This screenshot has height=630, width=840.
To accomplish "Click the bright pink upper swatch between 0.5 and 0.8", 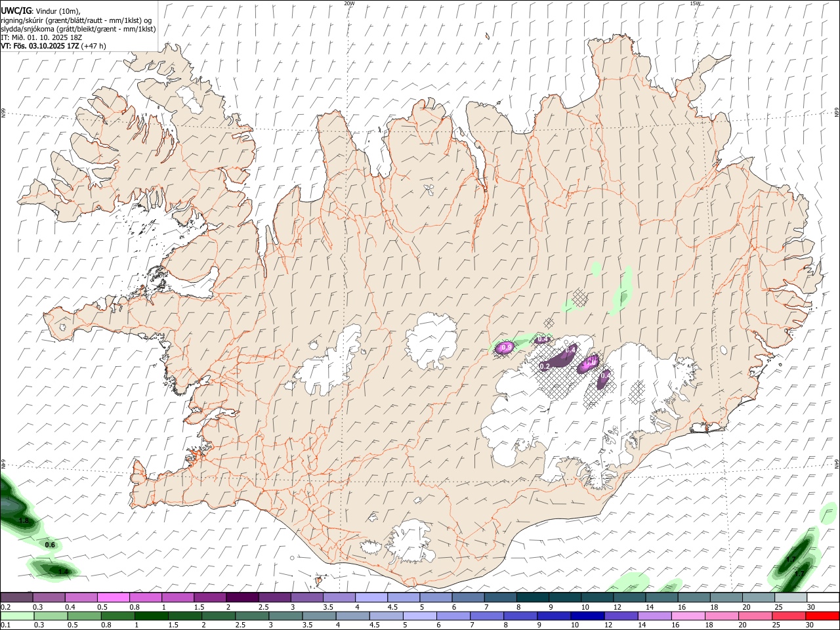I will coord(113,597).
